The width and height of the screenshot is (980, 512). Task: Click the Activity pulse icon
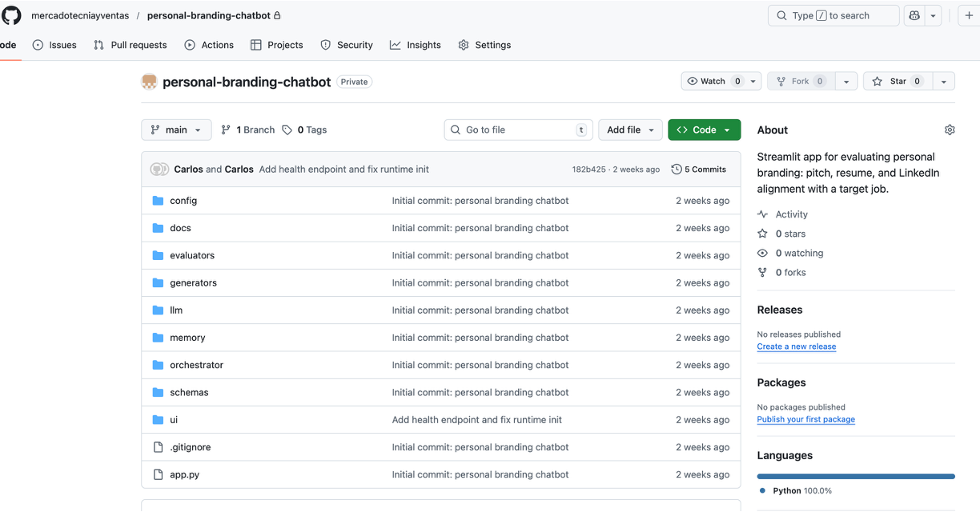[x=762, y=214]
